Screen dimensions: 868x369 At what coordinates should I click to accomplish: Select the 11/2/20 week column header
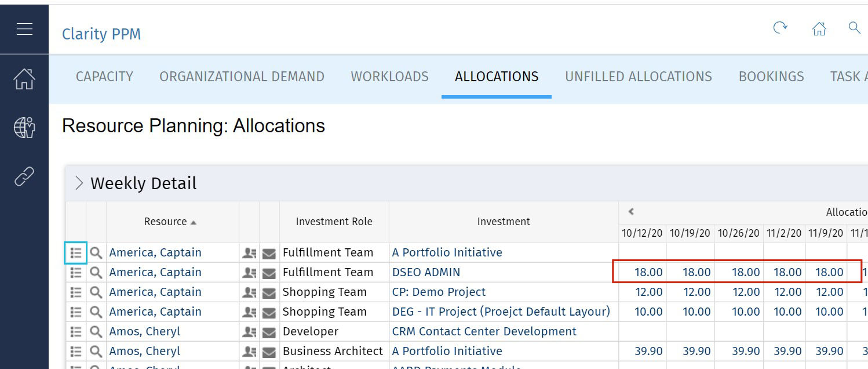coord(785,233)
